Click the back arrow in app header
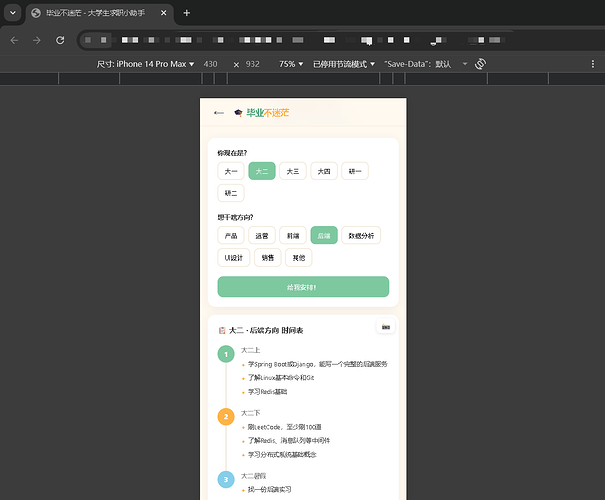Screen dimensions: 605x500 (219, 113)
